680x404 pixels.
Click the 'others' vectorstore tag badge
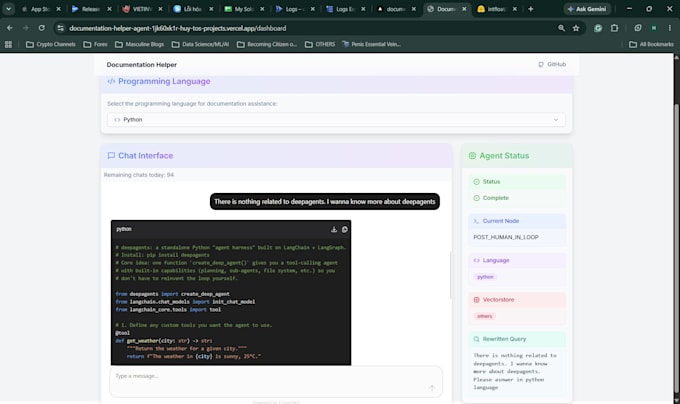pos(484,316)
